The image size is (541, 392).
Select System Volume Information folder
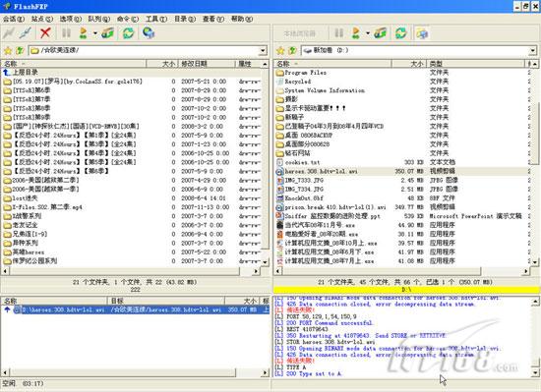tap(321, 90)
